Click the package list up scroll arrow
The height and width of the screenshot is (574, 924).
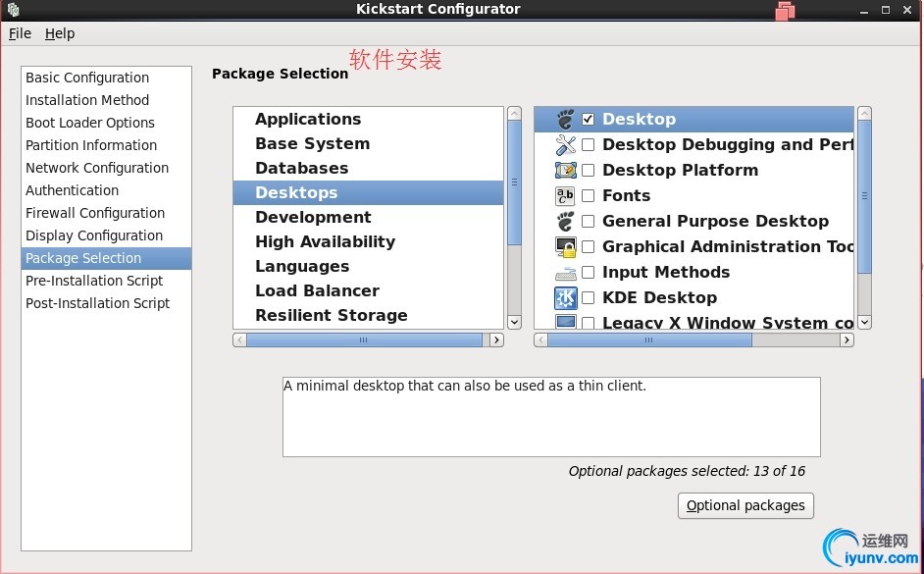coord(864,114)
